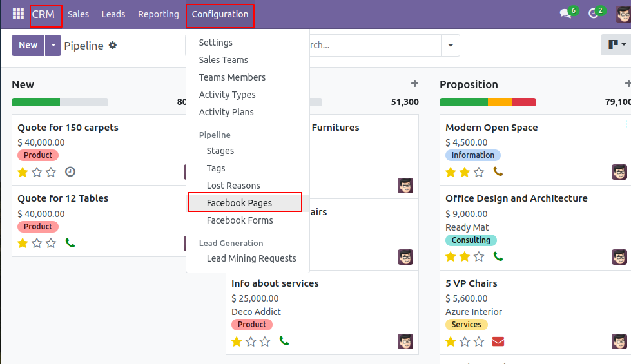The image size is (631, 364).
Task: Open the apps grid menu icon
Action: pos(18,14)
